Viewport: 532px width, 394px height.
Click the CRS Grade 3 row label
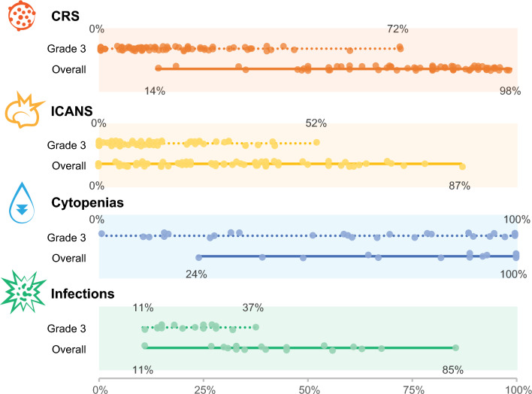click(x=67, y=49)
